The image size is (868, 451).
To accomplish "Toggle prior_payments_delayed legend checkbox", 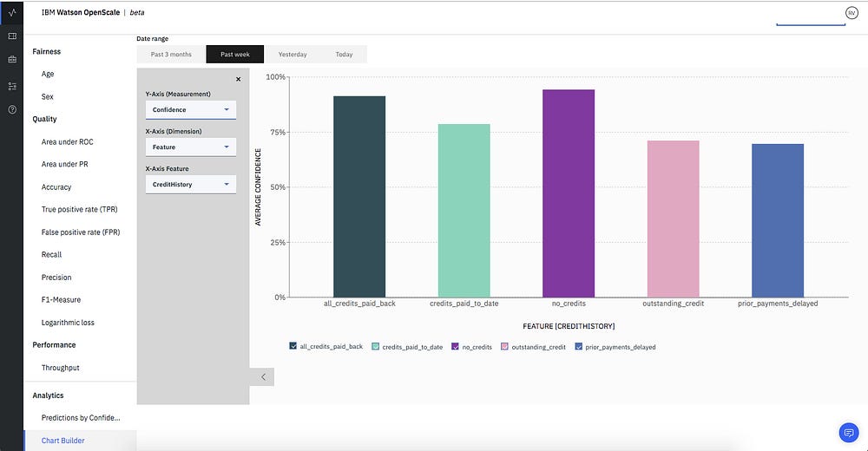I will click(x=578, y=346).
